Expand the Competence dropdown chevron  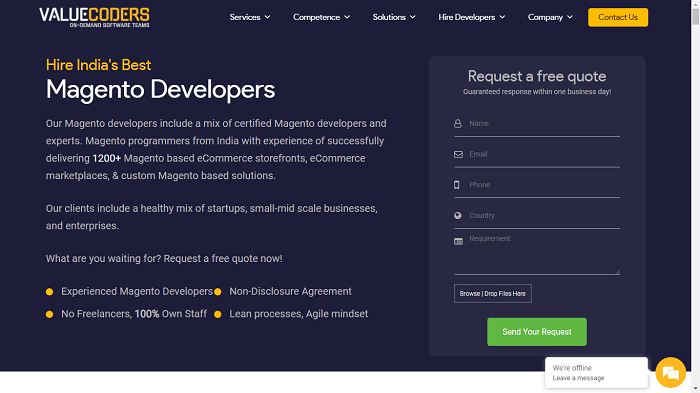click(347, 17)
